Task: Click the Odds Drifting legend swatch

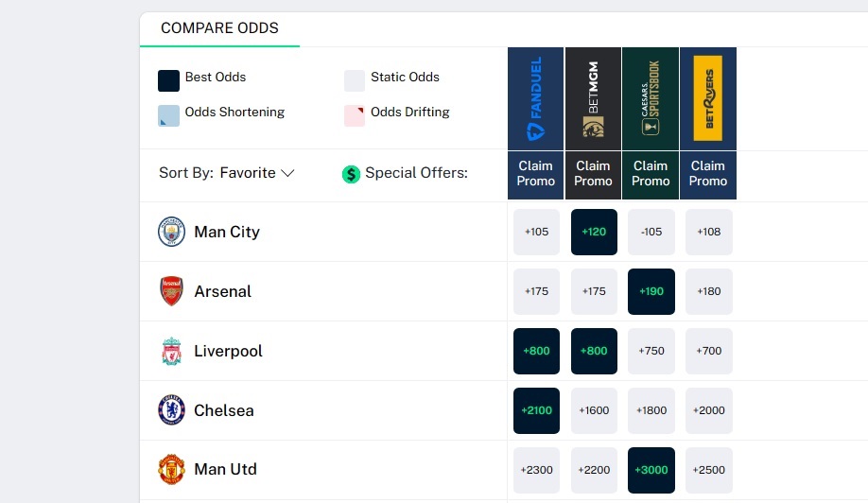Action: click(x=355, y=115)
